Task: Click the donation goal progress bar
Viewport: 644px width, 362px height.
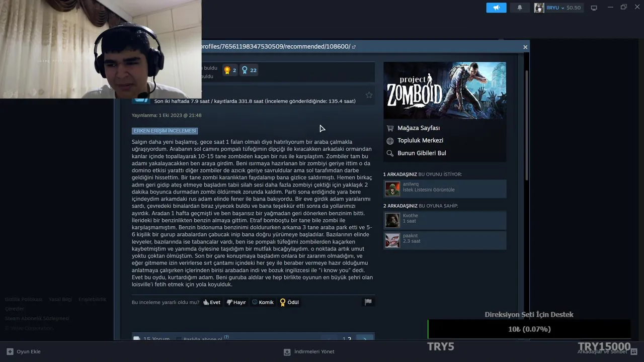Action: 529,329
